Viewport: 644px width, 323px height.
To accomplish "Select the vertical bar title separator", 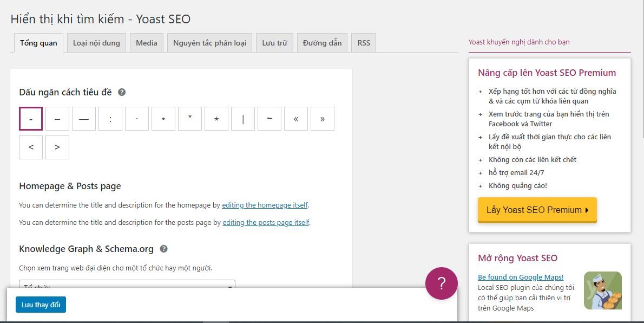I will click(243, 119).
